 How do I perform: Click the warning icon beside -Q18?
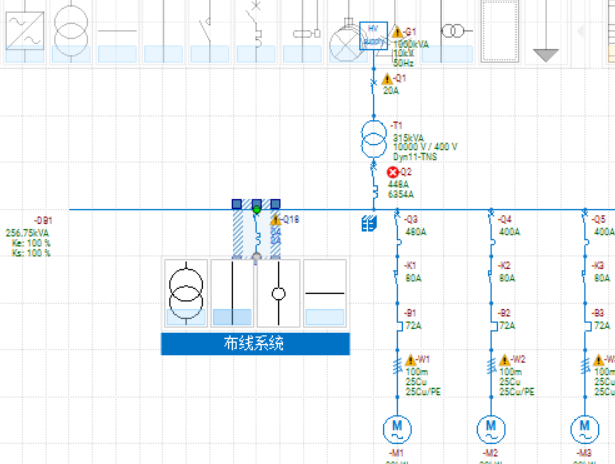tap(276, 220)
